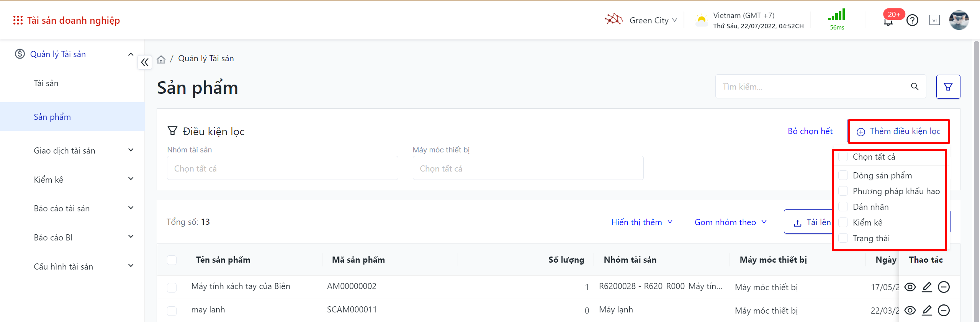This screenshot has width=980, height=322.
Task: Click the notification bell icon
Action: (888, 21)
